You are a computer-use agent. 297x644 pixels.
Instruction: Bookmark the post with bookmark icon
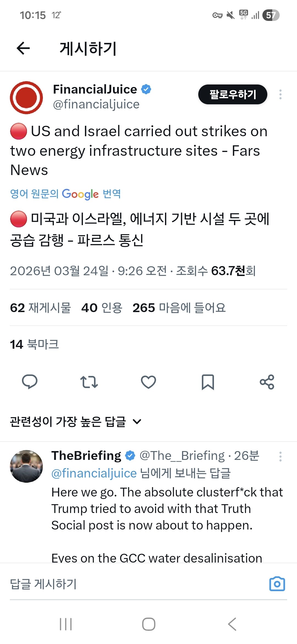[x=208, y=382]
